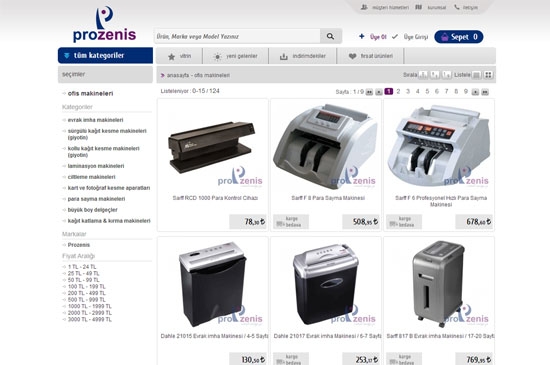Click the Üye Girişi login link
550x365 pixels.
[x=416, y=37]
